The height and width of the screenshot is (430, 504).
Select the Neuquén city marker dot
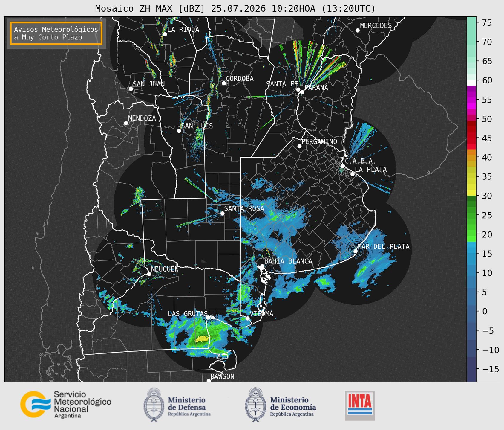coord(149,274)
